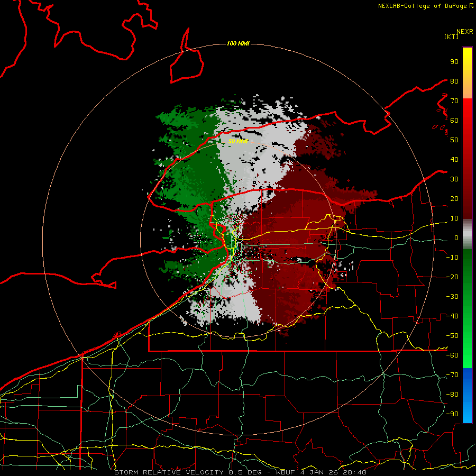Click the 50 NMI range ring label

click(238, 141)
